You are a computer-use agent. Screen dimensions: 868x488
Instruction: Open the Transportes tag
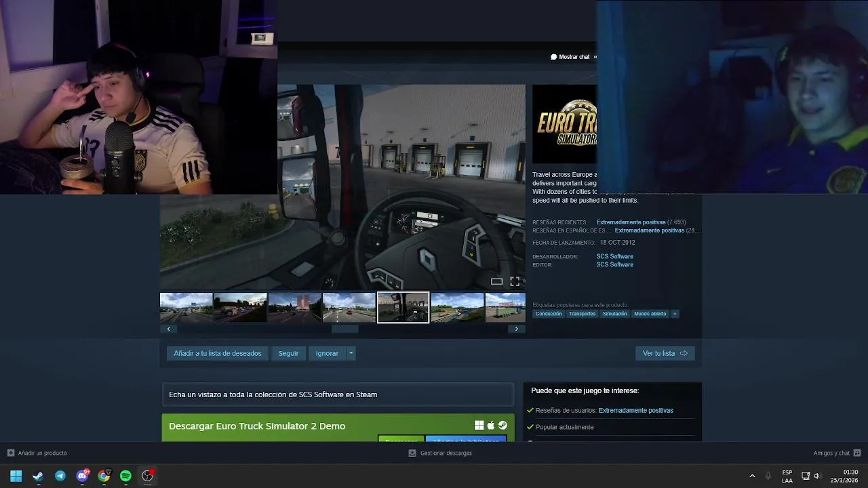[582, 314]
